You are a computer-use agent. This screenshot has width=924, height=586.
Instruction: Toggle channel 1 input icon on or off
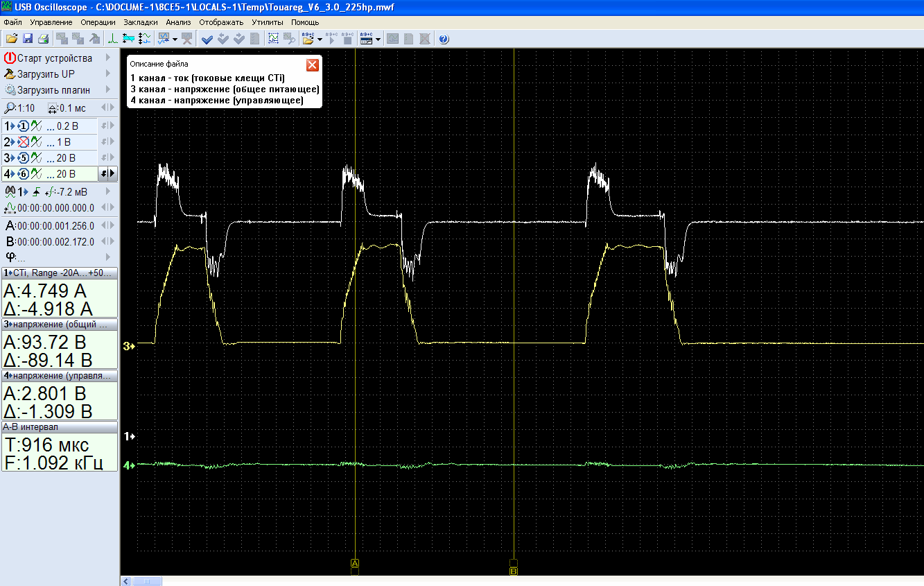tap(22, 126)
